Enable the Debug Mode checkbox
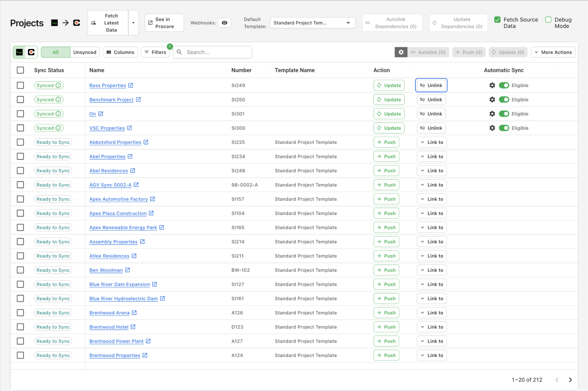Screen dimensions: 588x391 click(x=548, y=20)
